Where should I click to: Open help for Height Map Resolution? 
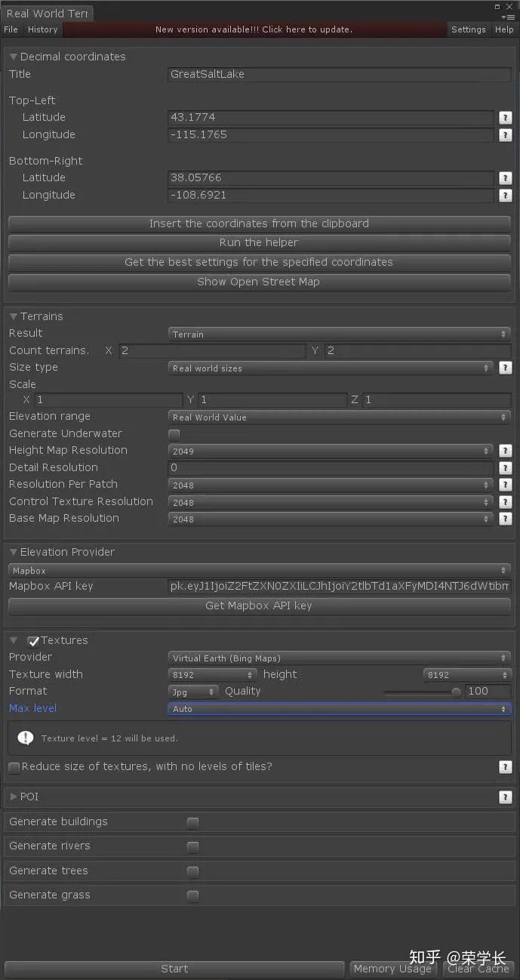point(506,450)
